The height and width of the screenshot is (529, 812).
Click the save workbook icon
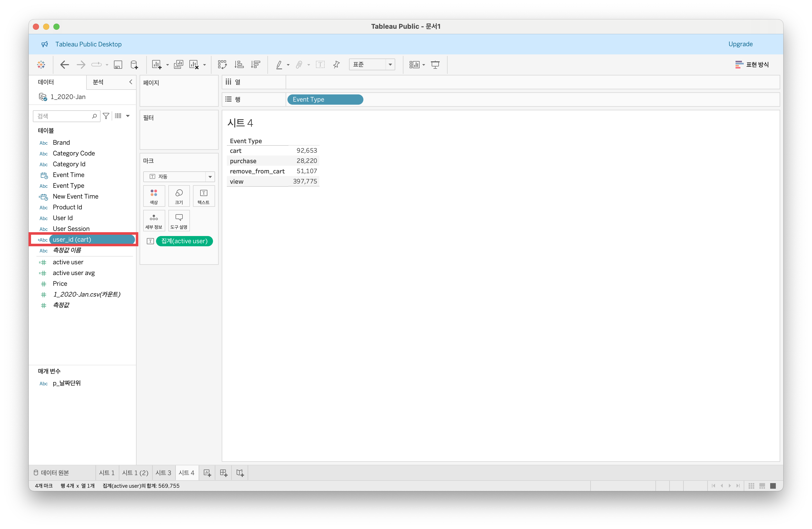(118, 64)
